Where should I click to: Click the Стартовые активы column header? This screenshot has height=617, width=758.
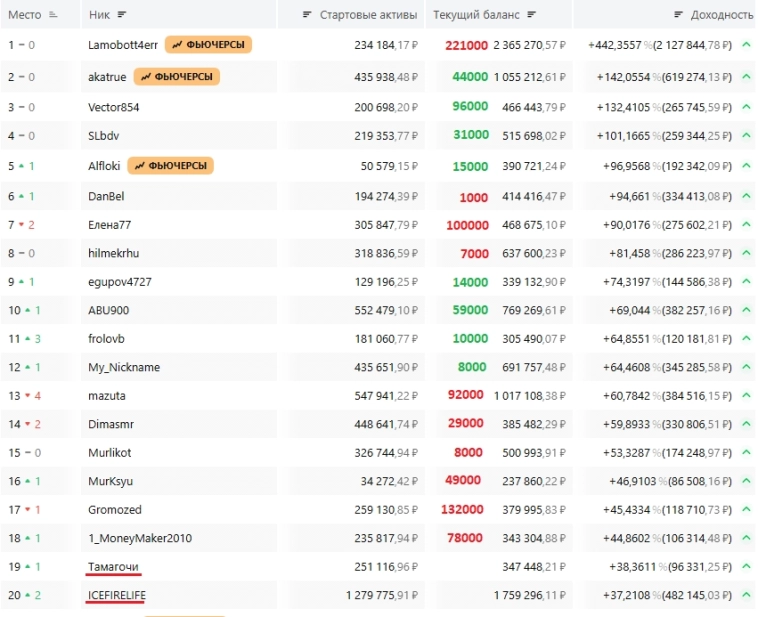click(x=368, y=15)
